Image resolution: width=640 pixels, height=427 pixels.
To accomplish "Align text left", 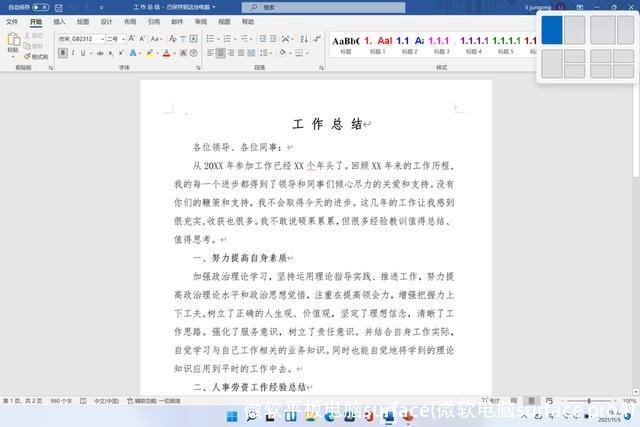I will tap(210, 53).
